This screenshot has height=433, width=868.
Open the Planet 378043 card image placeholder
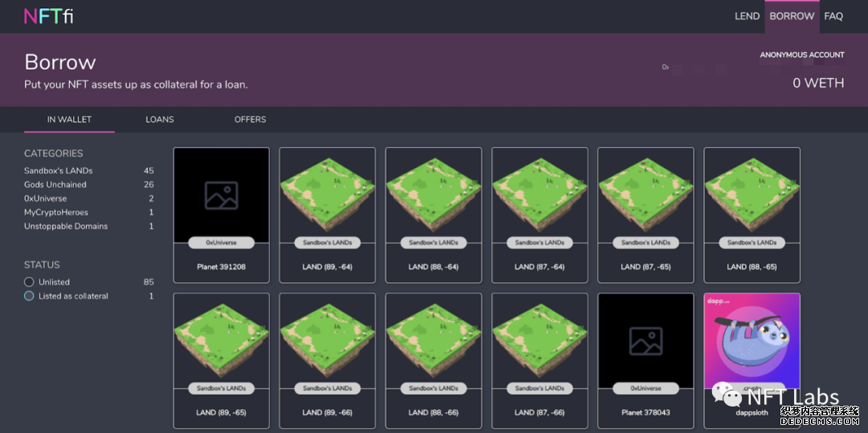(x=646, y=341)
